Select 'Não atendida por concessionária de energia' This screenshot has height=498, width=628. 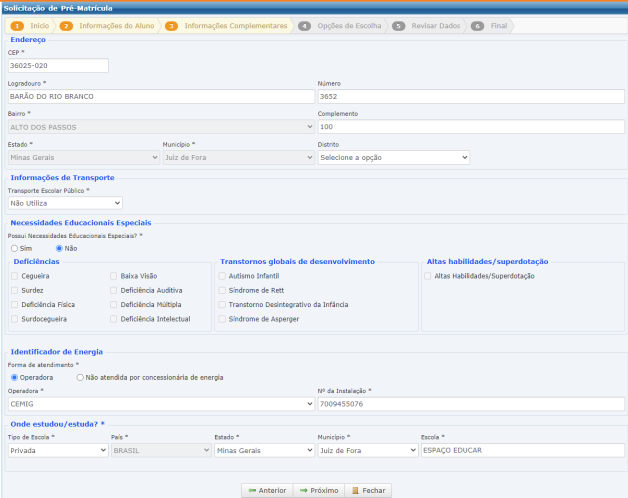[80, 377]
